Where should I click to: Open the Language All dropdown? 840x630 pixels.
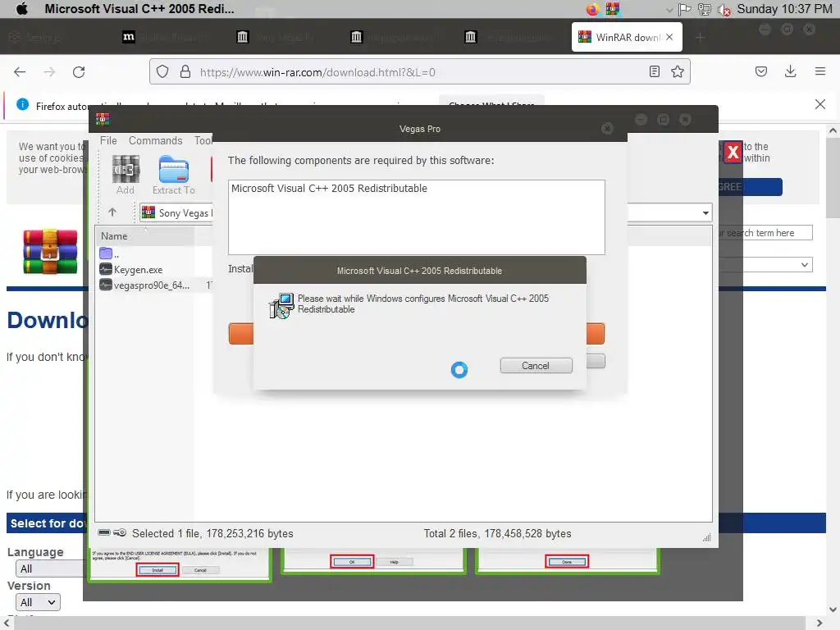click(x=51, y=568)
